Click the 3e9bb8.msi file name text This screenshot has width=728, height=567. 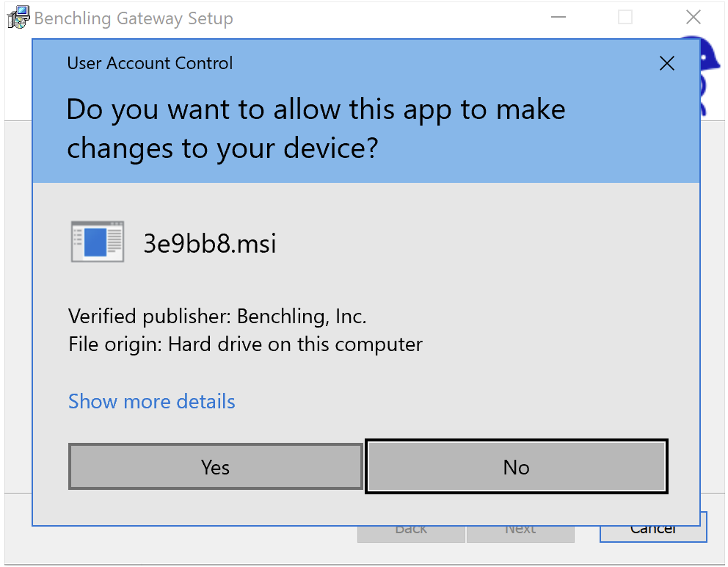[x=210, y=243]
